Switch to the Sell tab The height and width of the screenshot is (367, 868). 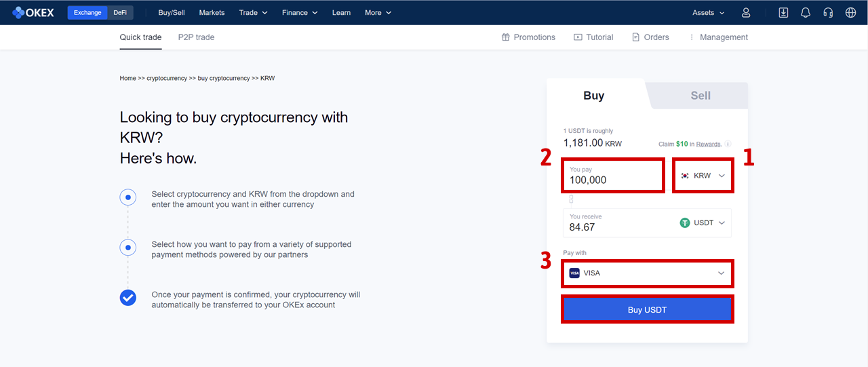click(x=701, y=96)
